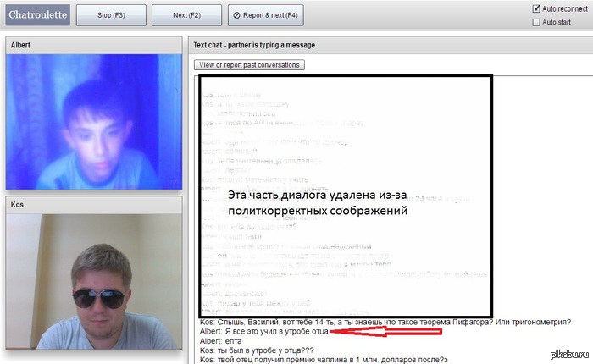The image size is (593, 364).
Task: Open View or report past conversations
Action: (x=248, y=64)
